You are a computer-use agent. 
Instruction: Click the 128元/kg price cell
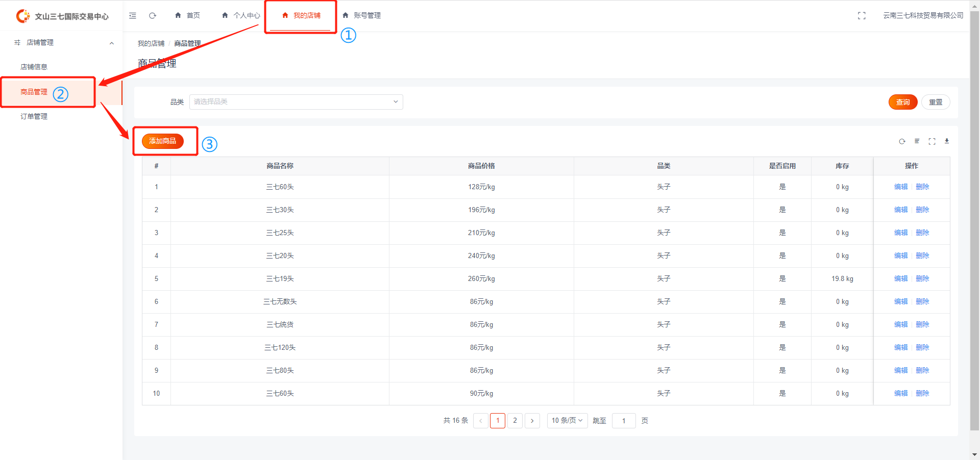coord(481,187)
